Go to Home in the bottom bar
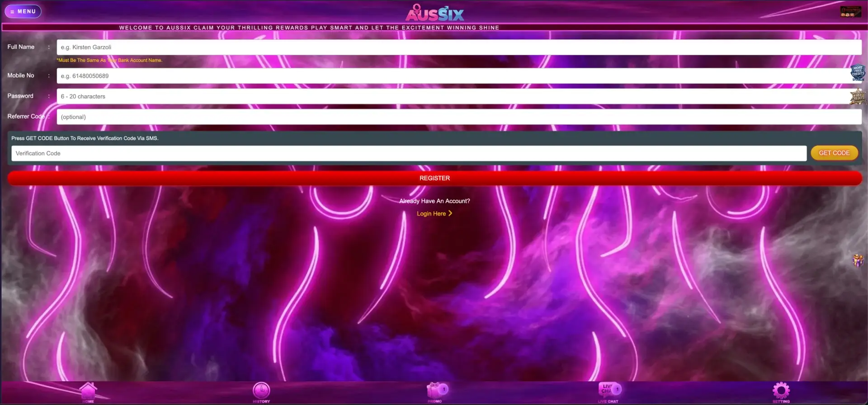The height and width of the screenshot is (405, 868). tap(88, 392)
